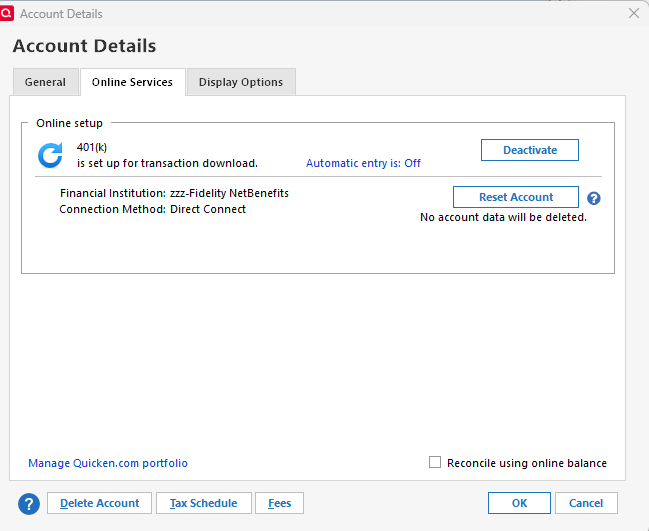Click 'is set up for transaction download' text
Image resolution: width=649 pixels, height=531 pixels.
(x=167, y=163)
